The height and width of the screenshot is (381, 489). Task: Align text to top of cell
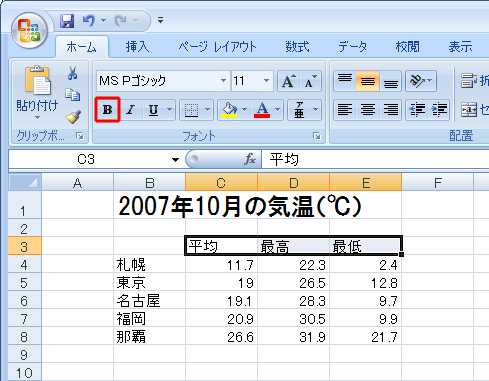pyautogui.click(x=345, y=81)
